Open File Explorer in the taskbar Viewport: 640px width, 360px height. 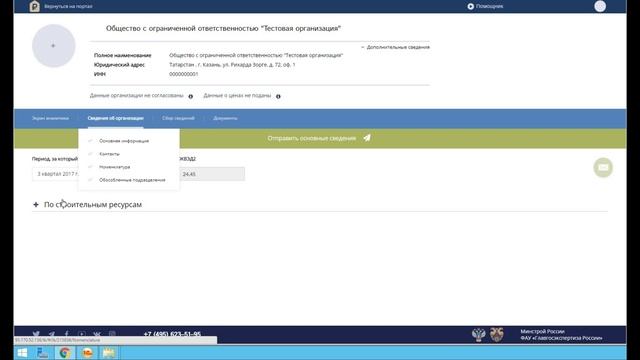pyautogui.click(x=109, y=353)
